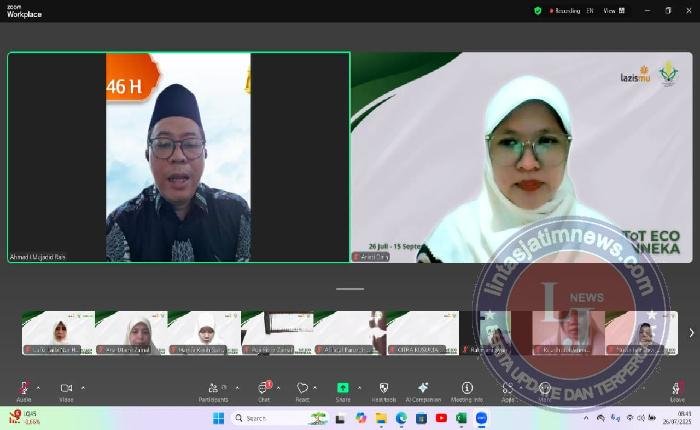700x430 pixels.
Task: Open the AI Companion
Action: [x=423, y=389]
